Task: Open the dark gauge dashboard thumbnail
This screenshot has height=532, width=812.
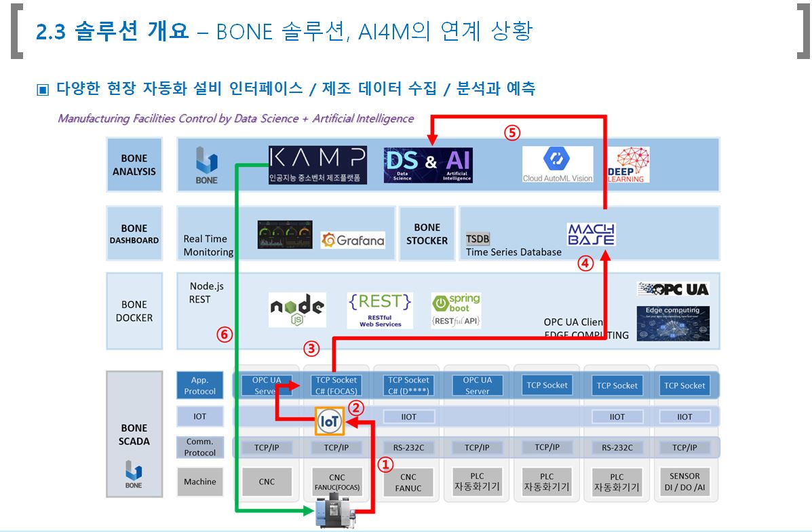Action: pos(285,234)
